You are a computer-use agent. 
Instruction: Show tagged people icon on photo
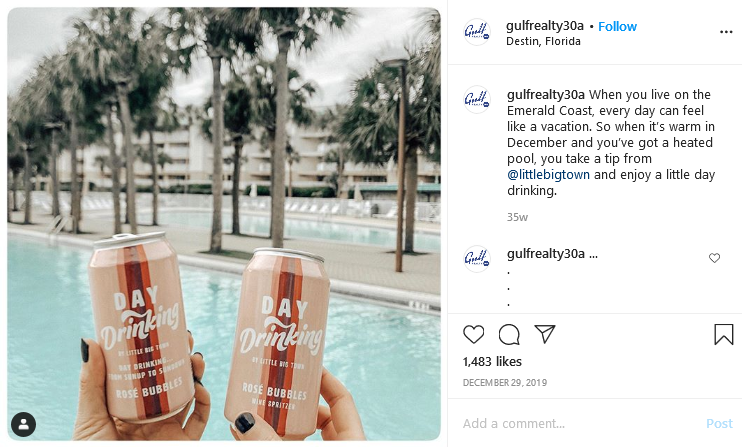point(24,424)
